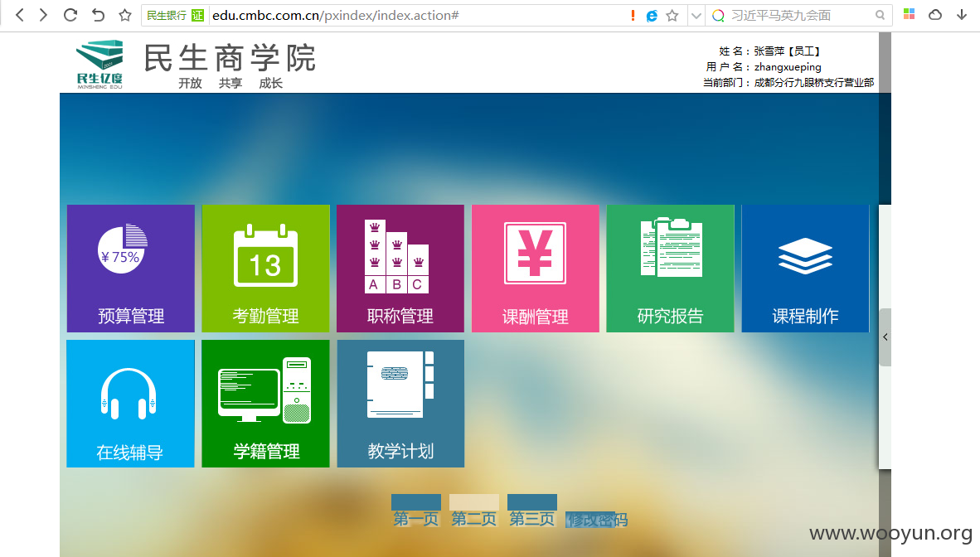
Task: Open the 教学计划 notebook tile
Action: [x=400, y=404]
